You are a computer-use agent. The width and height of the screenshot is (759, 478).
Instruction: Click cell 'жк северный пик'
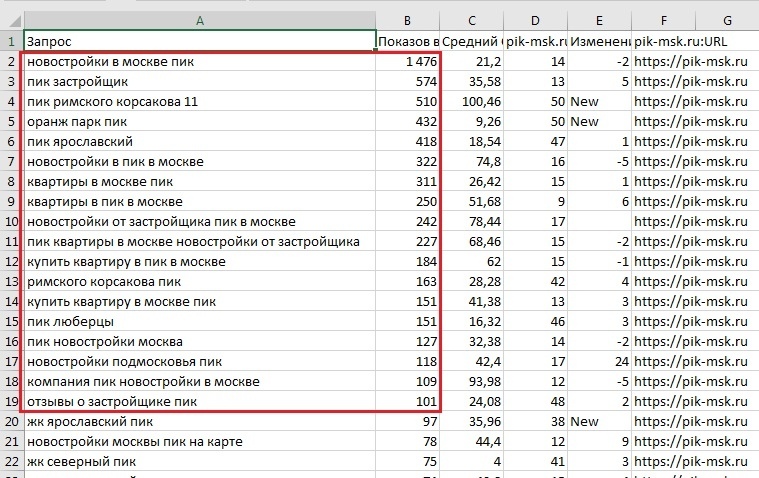point(200,462)
